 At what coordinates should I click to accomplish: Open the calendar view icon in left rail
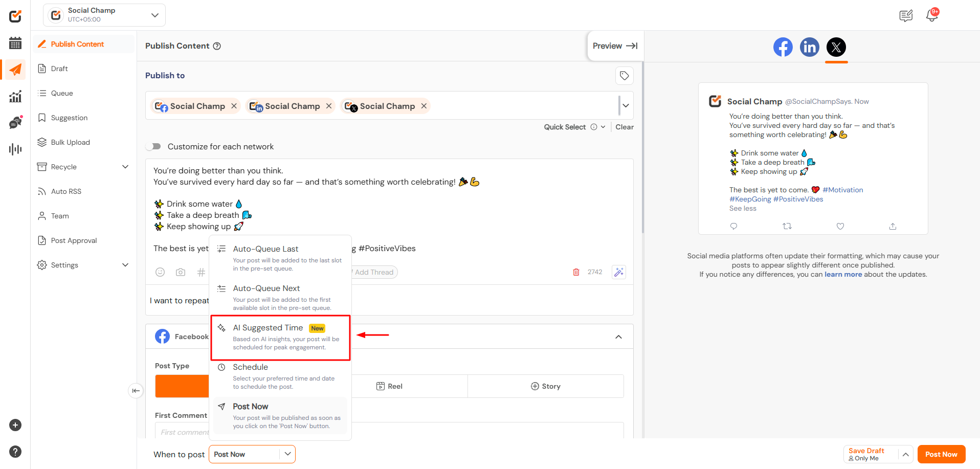(15, 43)
